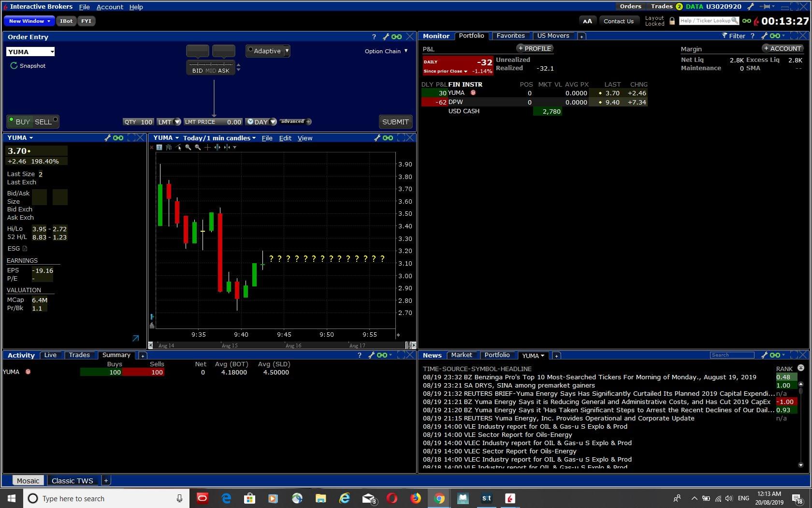Select the SELL radio option
Viewport: 812px width, 508px height.
pyautogui.click(x=55, y=120)
